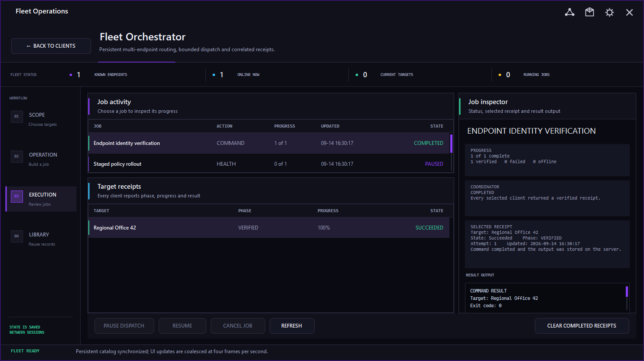Screen dimensions: 644x361
Task: Open the Scope workflow step
Action: coord(41,119)
